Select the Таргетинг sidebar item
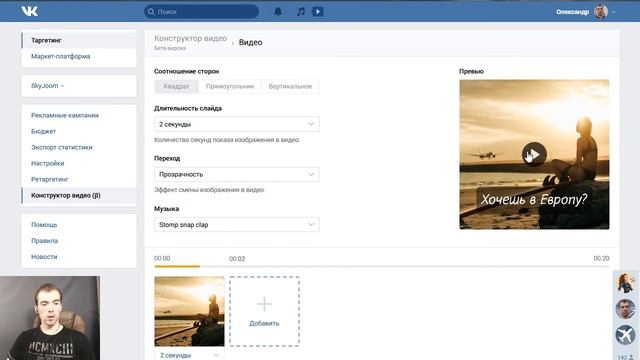Image resolution: width=640 pixels, height=360 pixels. (79, 40)
